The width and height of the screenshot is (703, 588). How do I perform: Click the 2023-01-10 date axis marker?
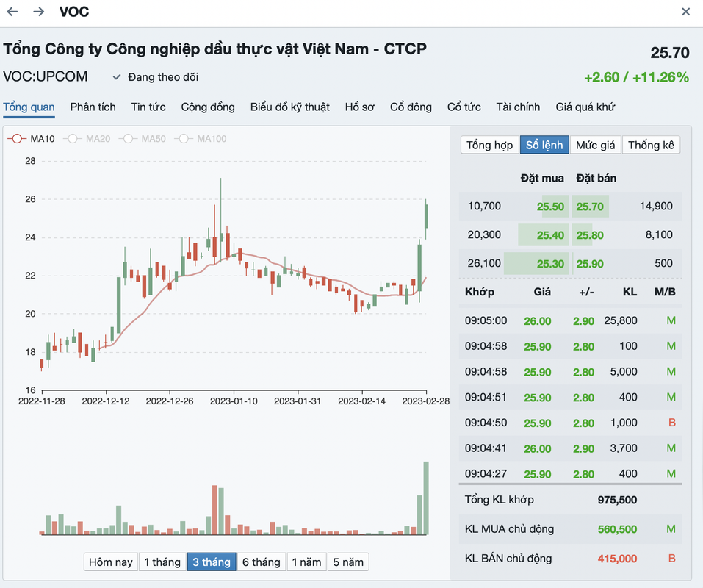(234, 401)
